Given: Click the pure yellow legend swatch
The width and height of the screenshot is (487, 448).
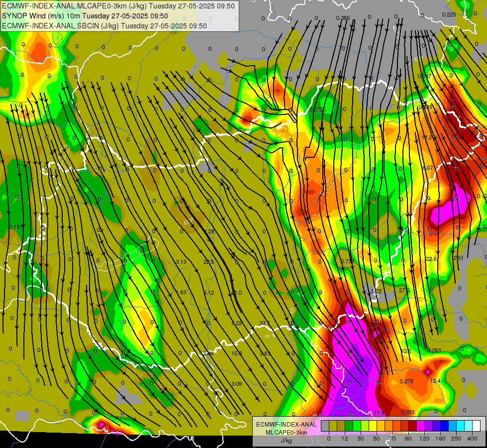Looking at the screenshot, I should coord(373,426).
